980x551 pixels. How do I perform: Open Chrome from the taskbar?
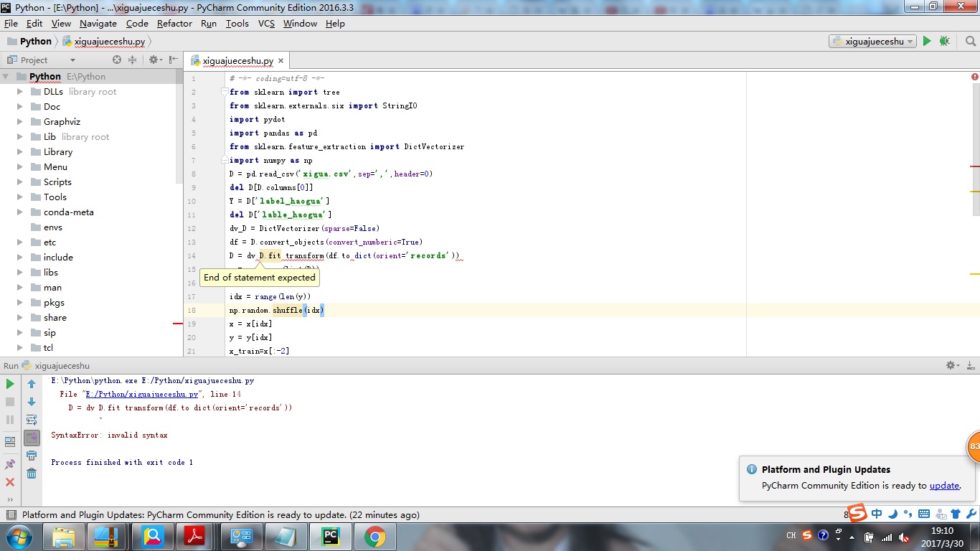[374, 536]
